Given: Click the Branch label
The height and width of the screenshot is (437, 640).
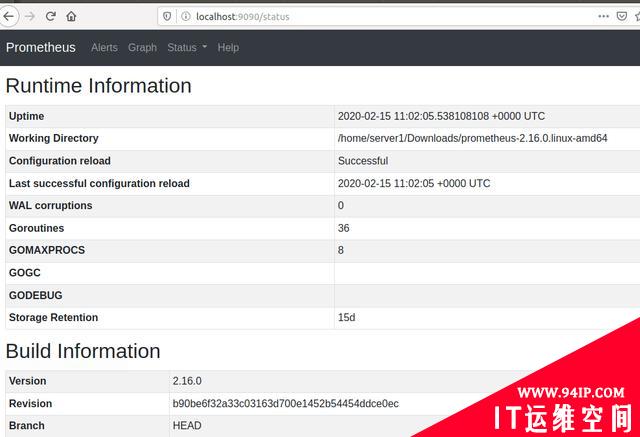Looking at the screenshot, I should (27, 426).
